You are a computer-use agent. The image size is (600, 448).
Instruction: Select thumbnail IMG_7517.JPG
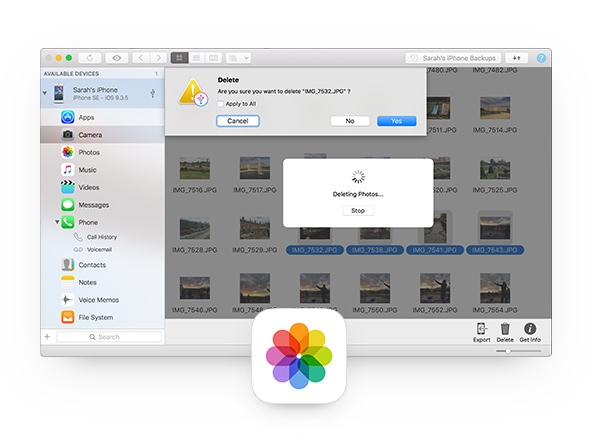pos(255,168)
